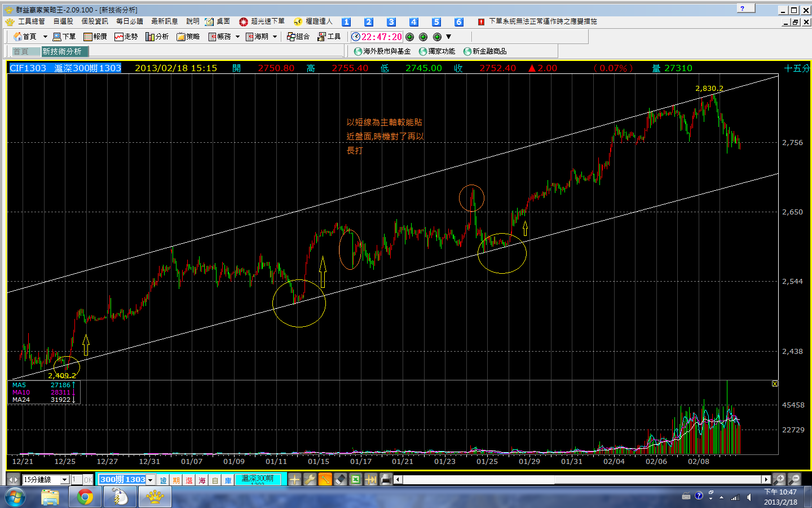This screenshot has height=508, width=812.
Task: Open the 工具 tools toolbar icon
Action: [329, 37]
